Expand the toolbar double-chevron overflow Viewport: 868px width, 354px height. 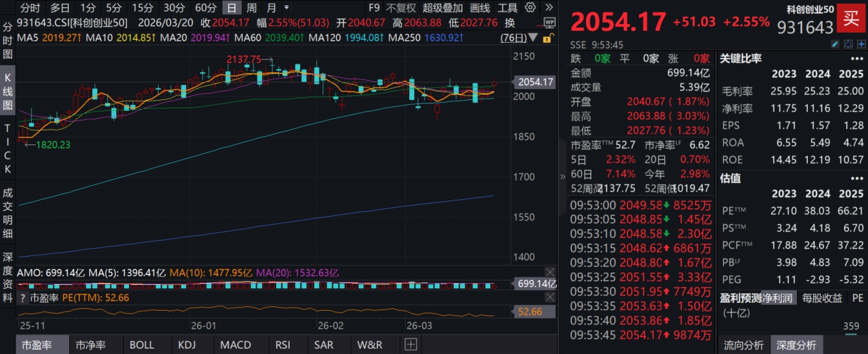(x=548, y=8)
